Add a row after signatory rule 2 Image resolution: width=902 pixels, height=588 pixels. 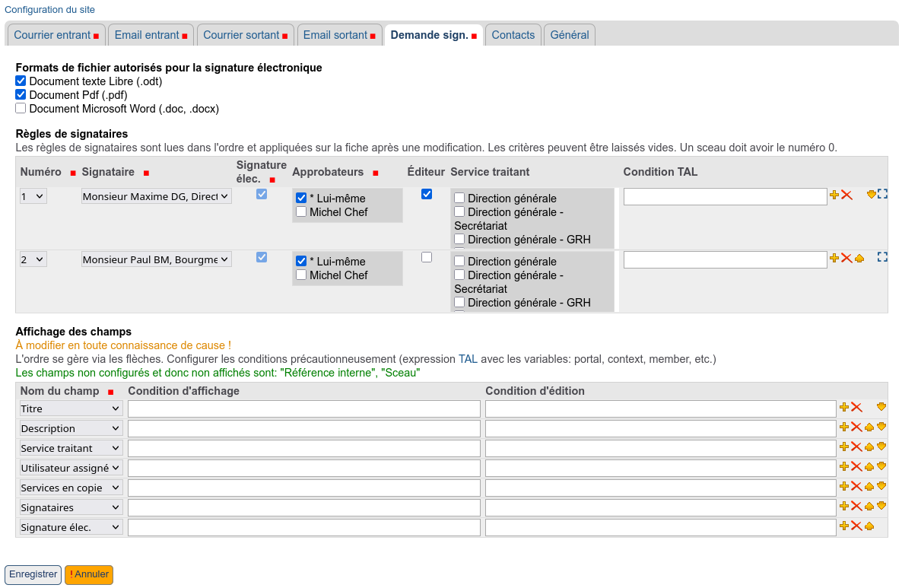coord(834,258)
